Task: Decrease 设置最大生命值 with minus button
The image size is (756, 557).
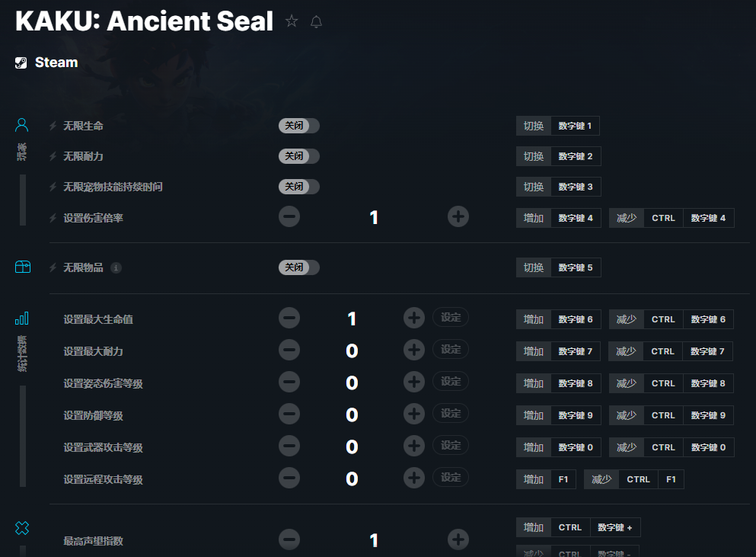Action: click(x=289, y=318)
